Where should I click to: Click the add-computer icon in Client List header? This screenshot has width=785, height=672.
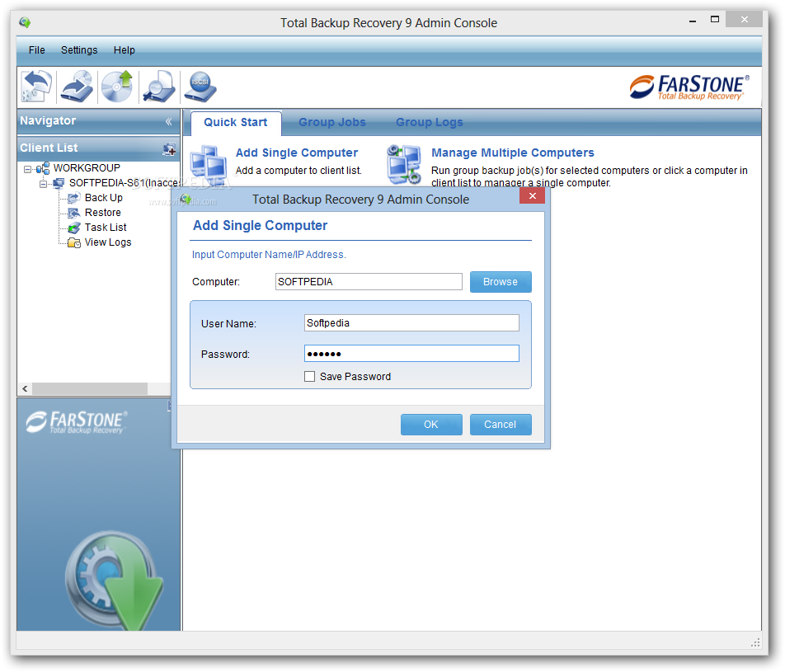[169, 148]
